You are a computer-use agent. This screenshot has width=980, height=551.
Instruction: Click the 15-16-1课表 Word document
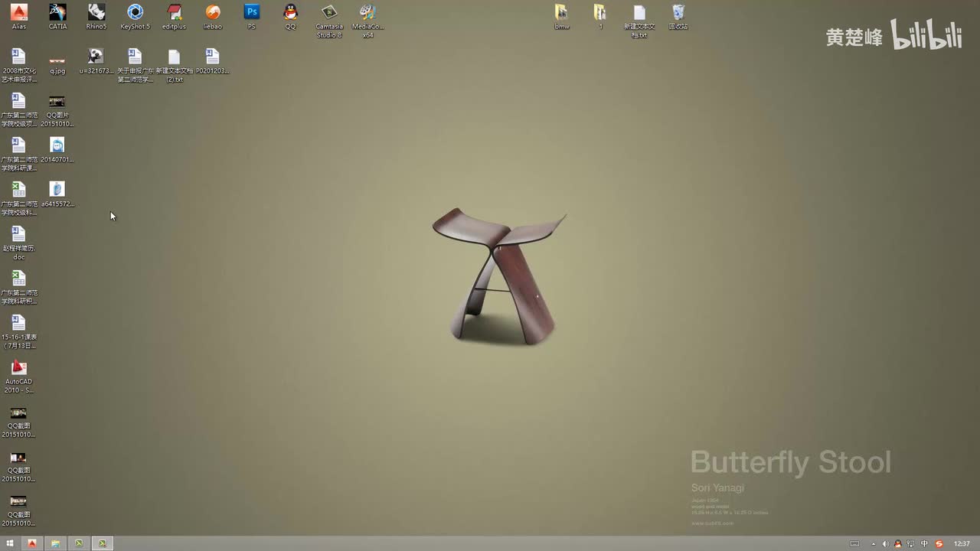point(19,332)
